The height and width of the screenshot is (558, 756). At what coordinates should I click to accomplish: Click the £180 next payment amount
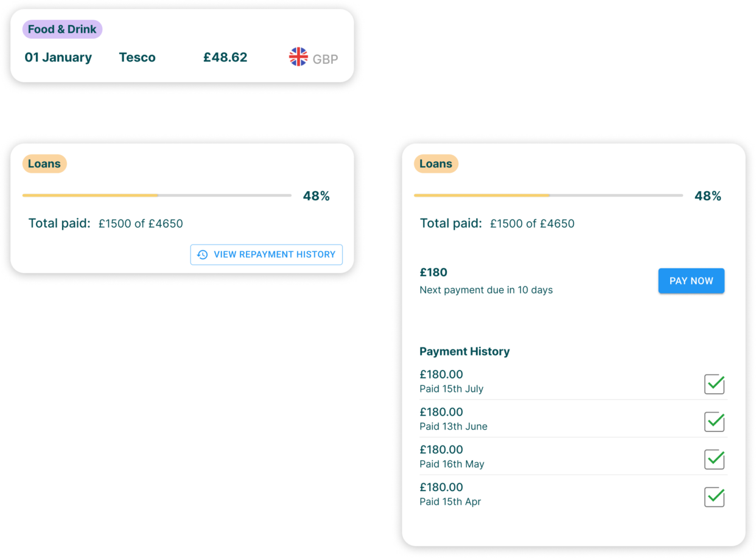tap(433, 272)
